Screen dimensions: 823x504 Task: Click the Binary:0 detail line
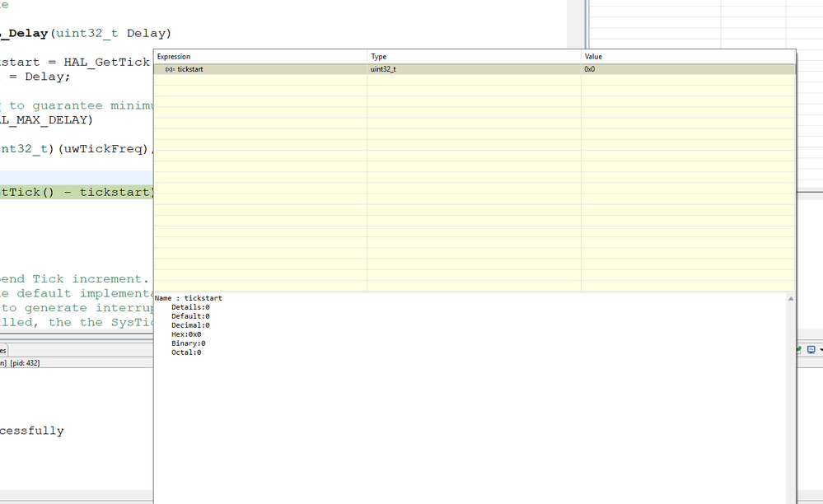189,343
